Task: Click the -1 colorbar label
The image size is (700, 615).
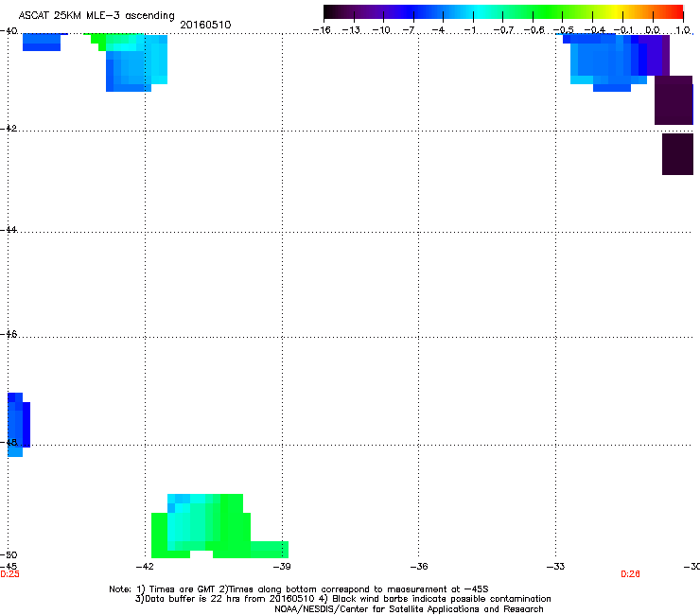Action: [469, 30]
